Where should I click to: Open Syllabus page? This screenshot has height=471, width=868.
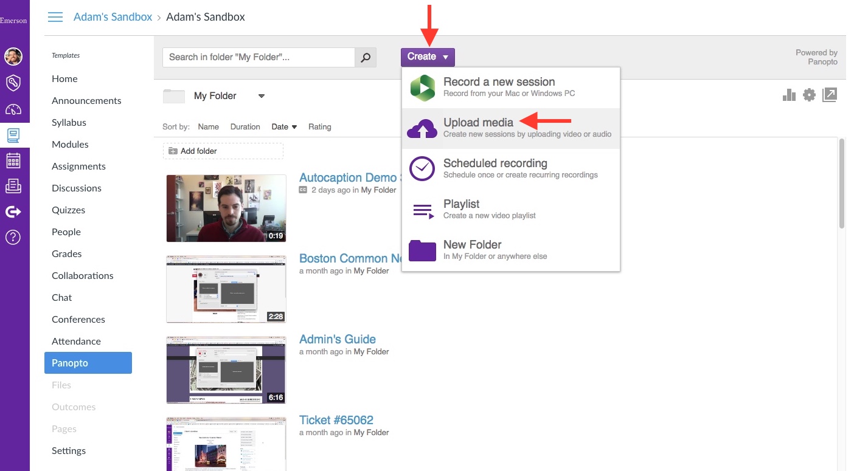point(69,123)
